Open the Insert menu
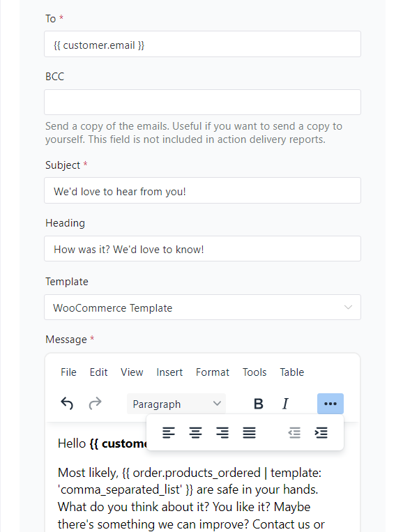403x532 pixels. click(x=169, y=372)
